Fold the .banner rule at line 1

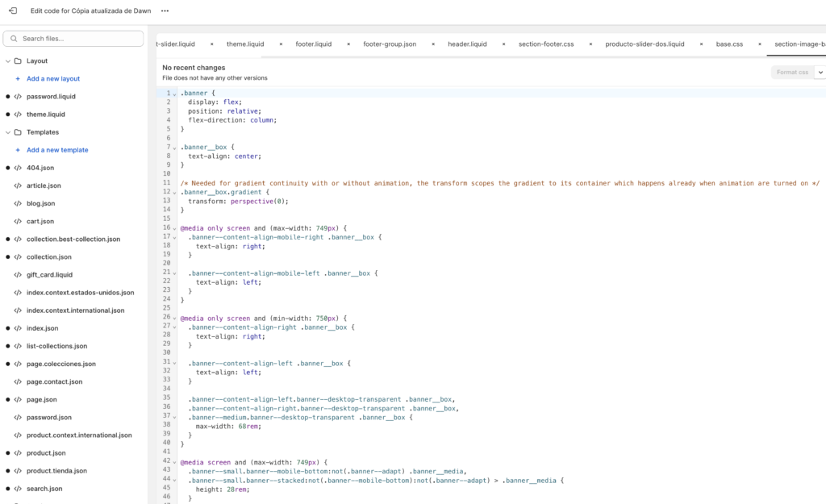click(176, 94)
